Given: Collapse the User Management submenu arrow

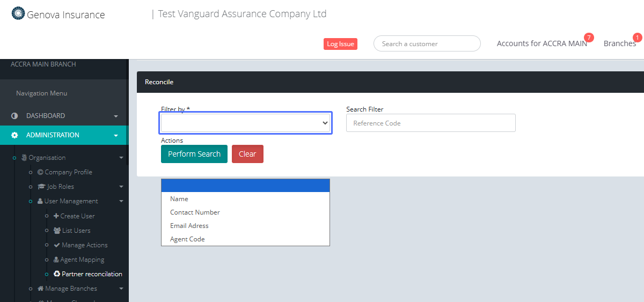Looking at the screenshot, I should [x=121, y=202].
